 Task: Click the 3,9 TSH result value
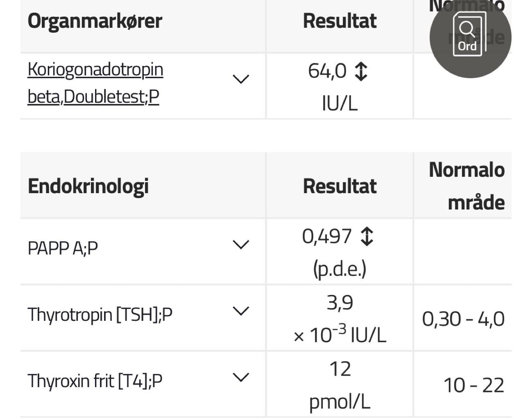[340, 303]
